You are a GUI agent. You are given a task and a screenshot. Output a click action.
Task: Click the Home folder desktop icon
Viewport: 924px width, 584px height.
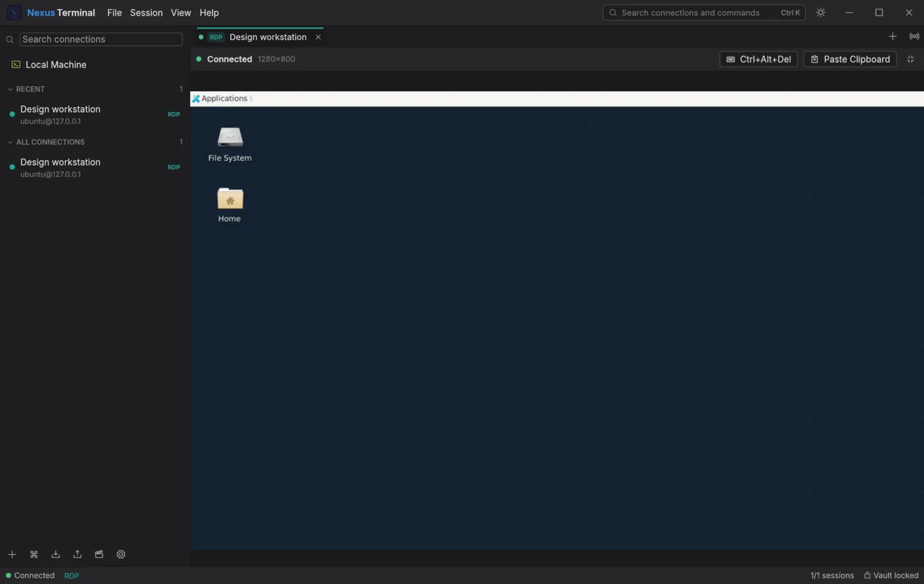pyautogui.click(x=230, y=204)
